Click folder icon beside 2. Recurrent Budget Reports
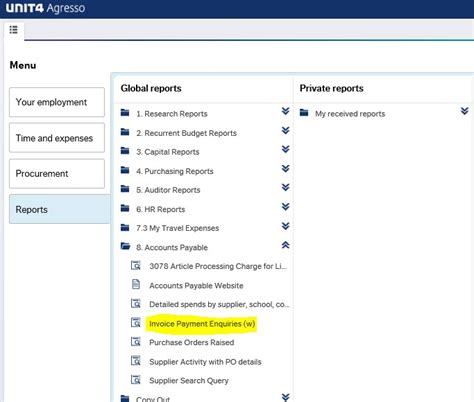The width and height of the screenshot is (474, 402). [x=125, y=132]
